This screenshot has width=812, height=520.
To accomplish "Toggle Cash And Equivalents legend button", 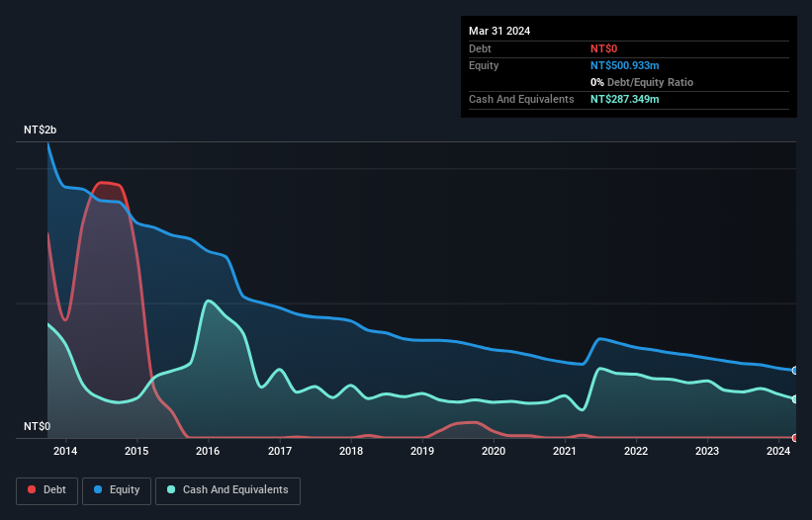I will [227, 490].
